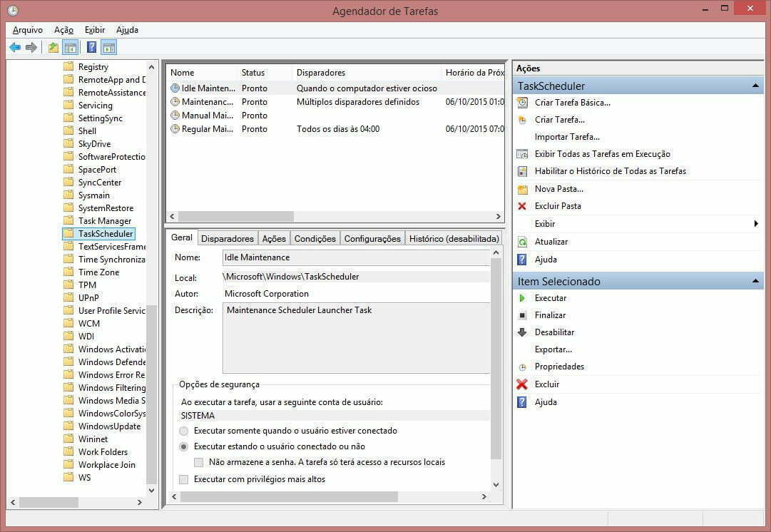The width and height of the screenshot is (771, 532).
Task: Open the Exibir menu in the menu bar
Action: pos(95,30)
